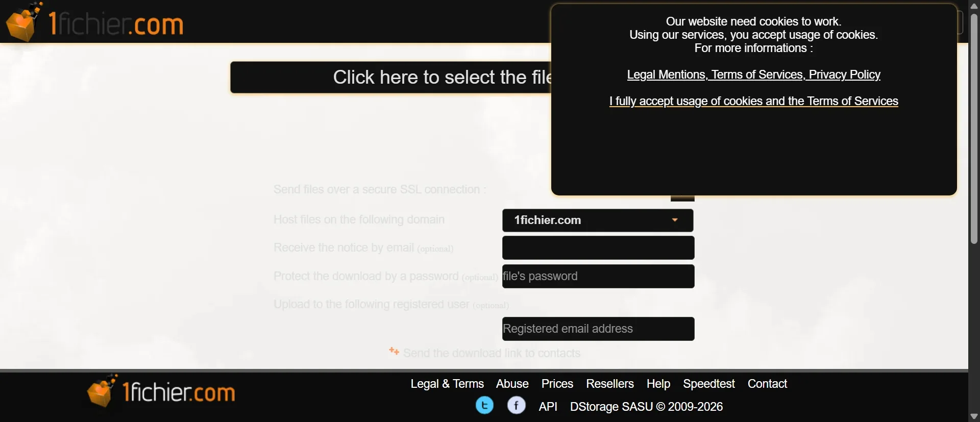The width and height of the screenshot is (980, 422).
Task: Launch the Speedtest link
Action: click(708, 384)
